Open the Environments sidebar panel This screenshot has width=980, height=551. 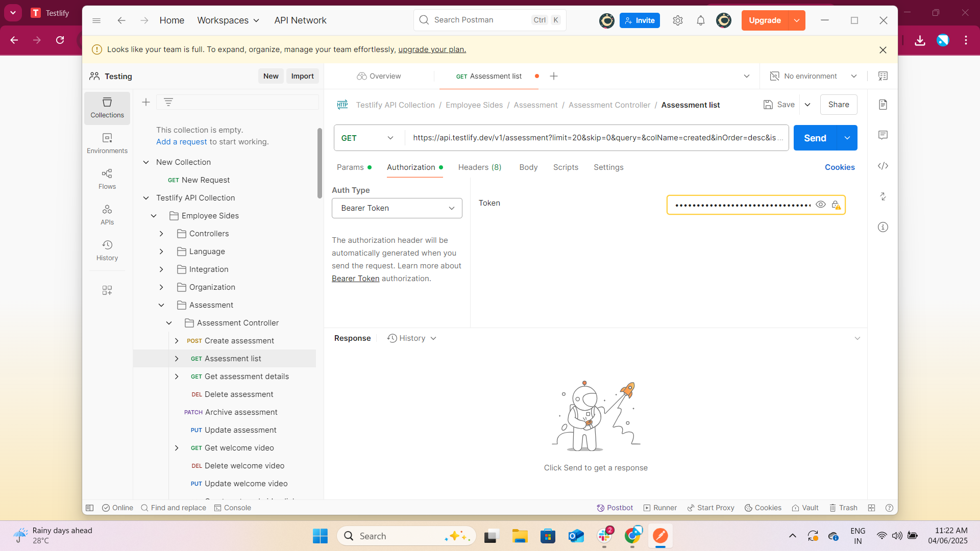point(107,143)
